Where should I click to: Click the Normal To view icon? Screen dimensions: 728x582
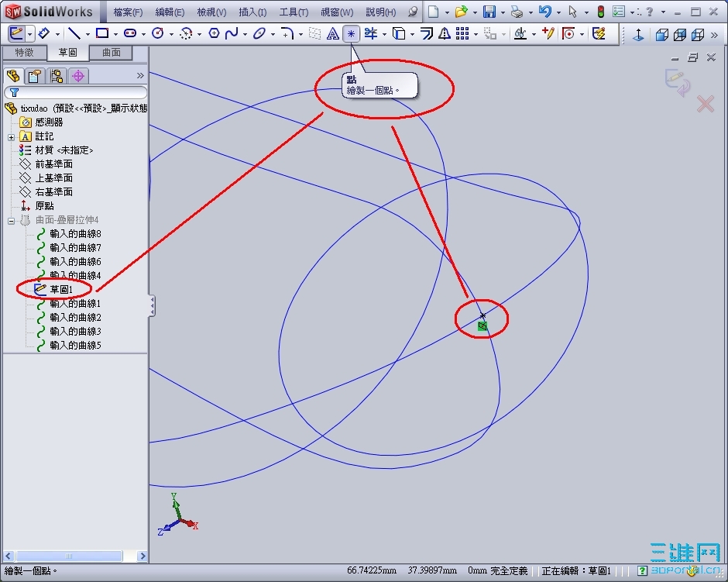pyautogui.click(x=638, y=35)
